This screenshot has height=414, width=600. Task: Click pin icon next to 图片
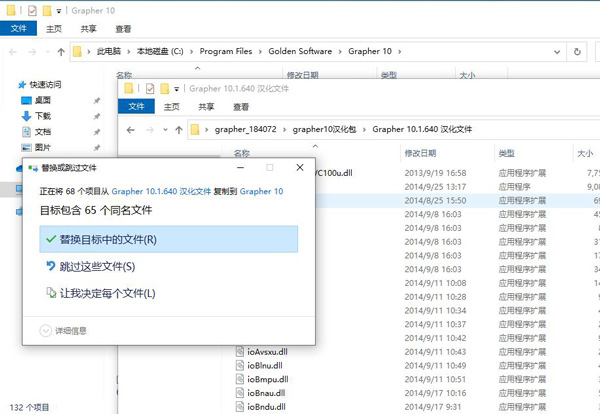(x=97, y=148)
